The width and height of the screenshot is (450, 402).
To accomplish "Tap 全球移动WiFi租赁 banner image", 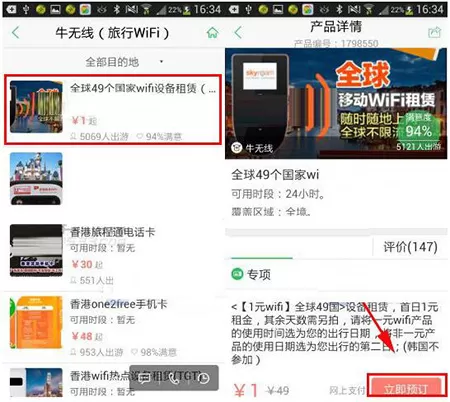I will [336, 103].
